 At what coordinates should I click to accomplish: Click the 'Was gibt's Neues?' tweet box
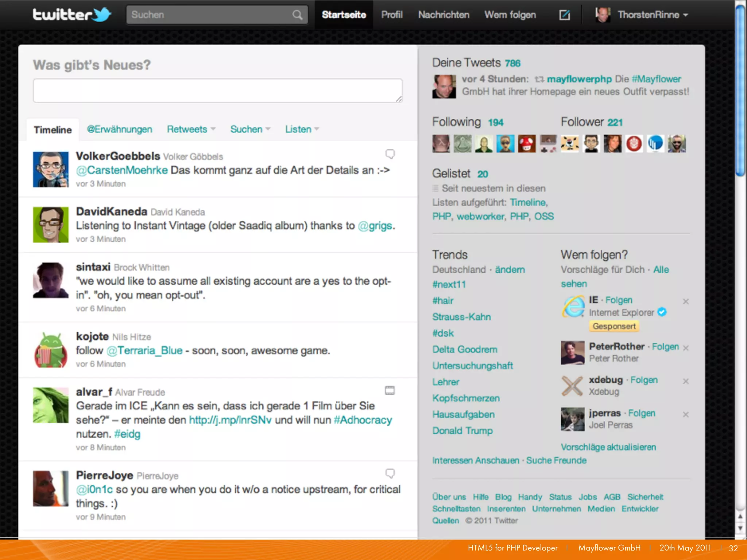click(218, 90)
